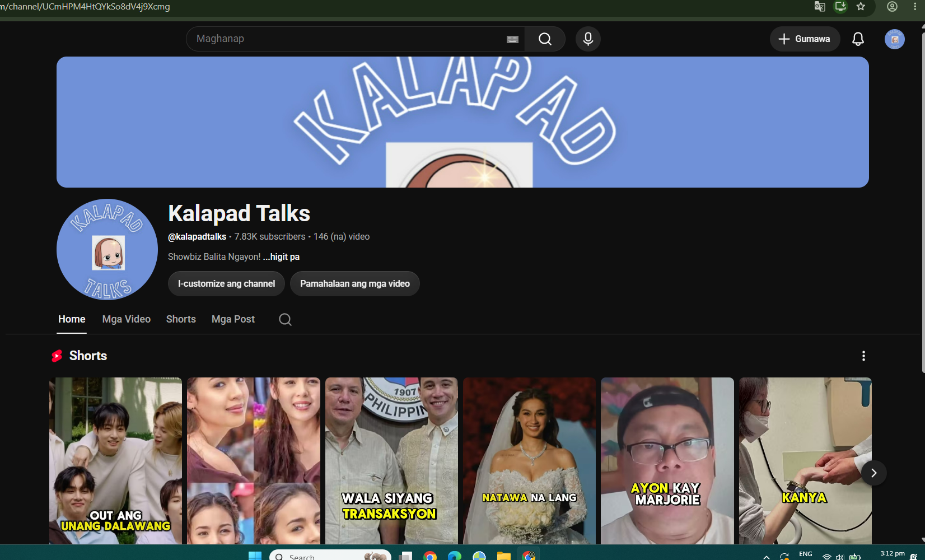Click the Shorts section heading text
Screen dimensions: 925x560
[x=88, y=356]
